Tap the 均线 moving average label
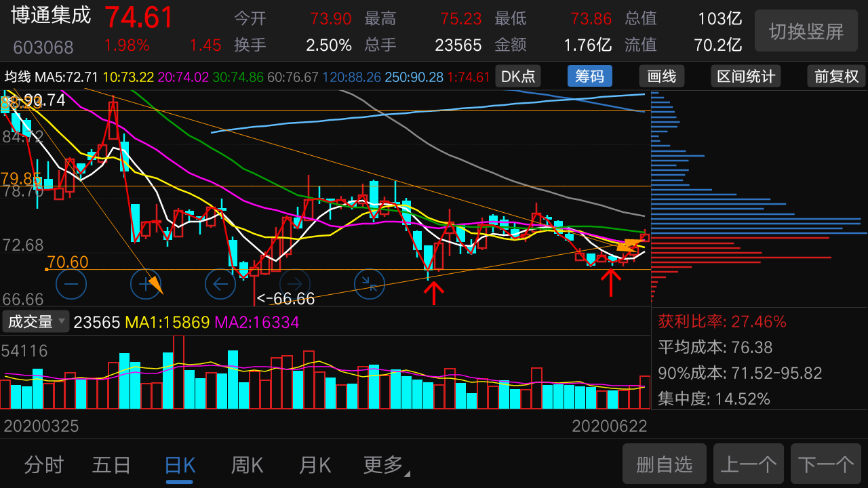Image resolution: width=868 pixels, height=488 pixels. (18, 77)
